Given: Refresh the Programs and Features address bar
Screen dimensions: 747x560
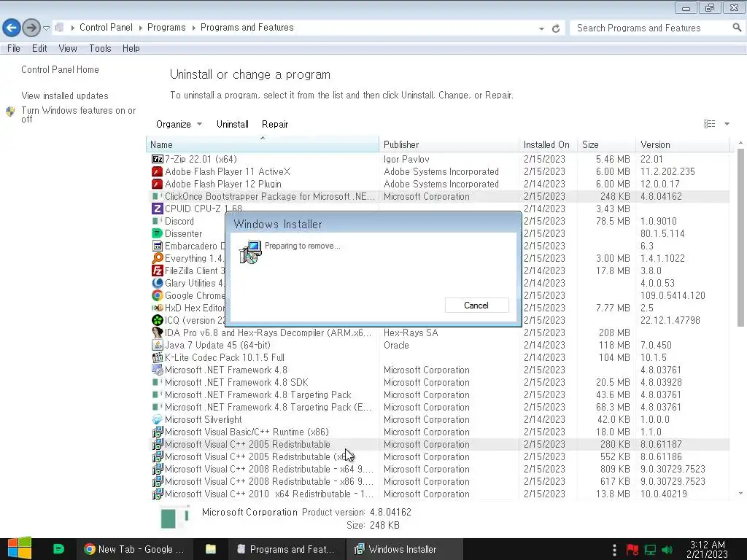Looking at the screenshot, I should (555, 28).
